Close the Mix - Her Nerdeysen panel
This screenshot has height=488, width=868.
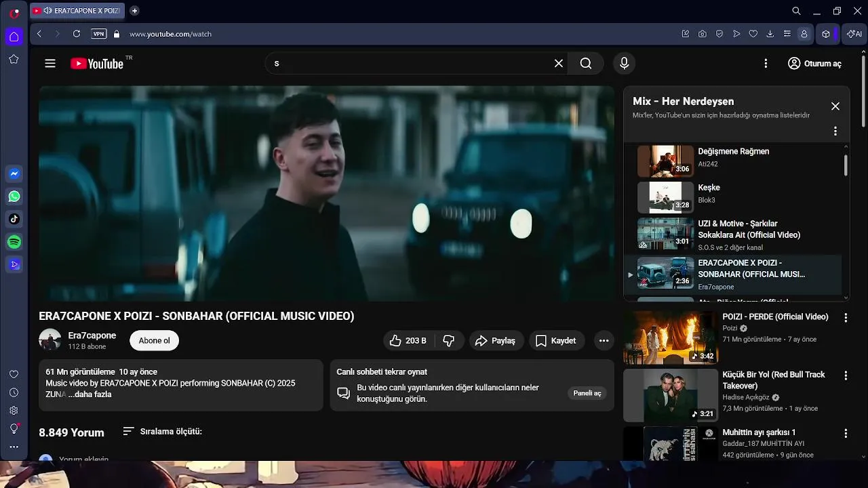coord(835,106)
